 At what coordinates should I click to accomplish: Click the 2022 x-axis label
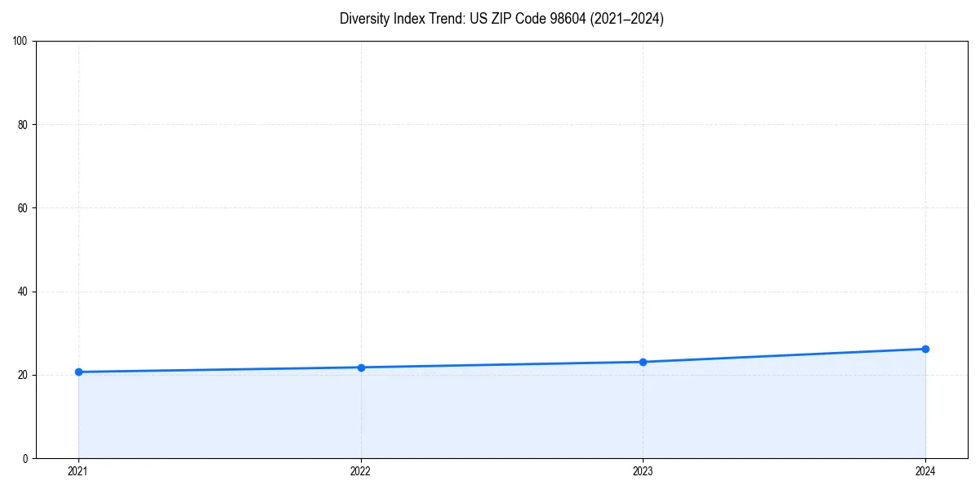point(361,471)
